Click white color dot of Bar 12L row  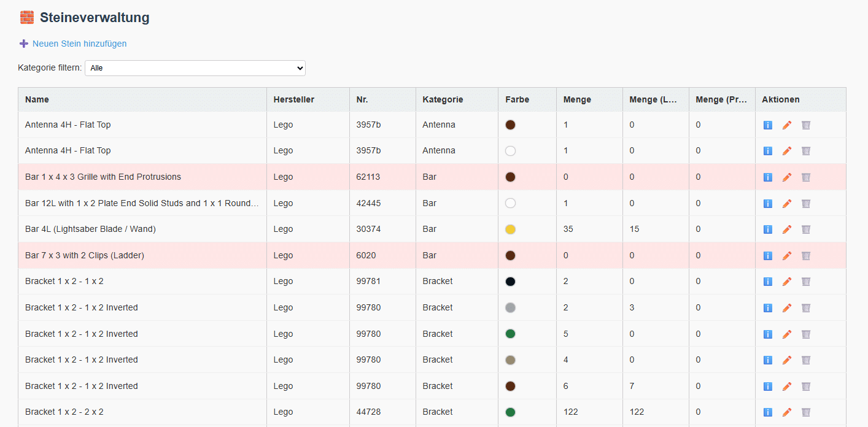point(510,203)
